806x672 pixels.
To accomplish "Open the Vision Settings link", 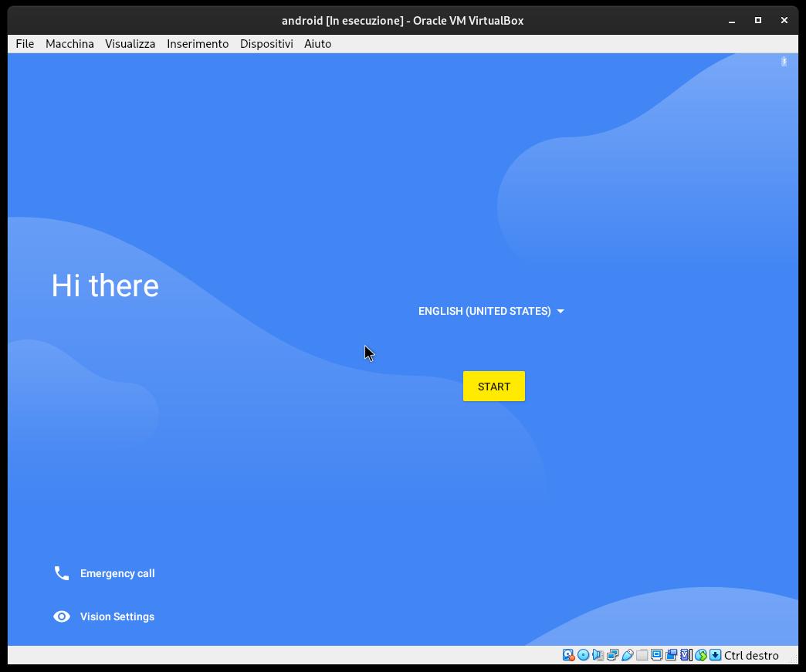I will coord(117,616).
